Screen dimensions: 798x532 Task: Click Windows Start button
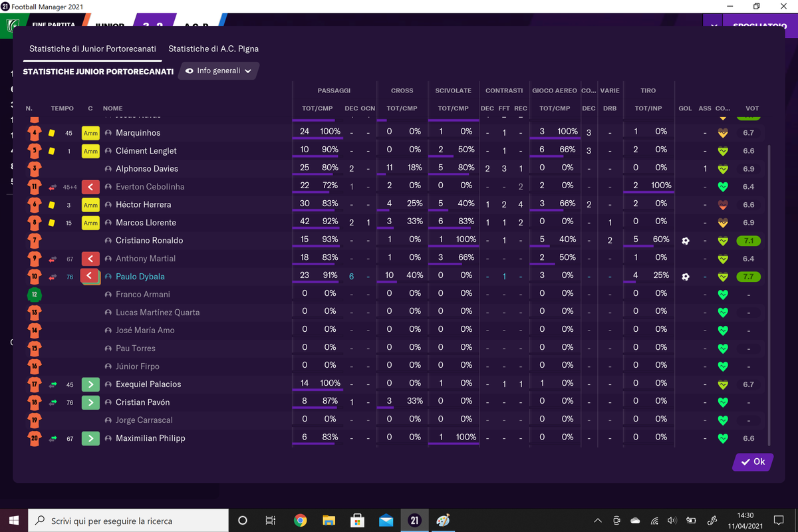[x=14, y=521]
